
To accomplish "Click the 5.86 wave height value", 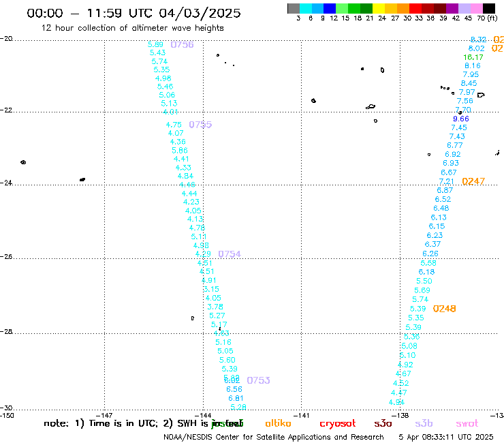I will (x=180, y=150).
